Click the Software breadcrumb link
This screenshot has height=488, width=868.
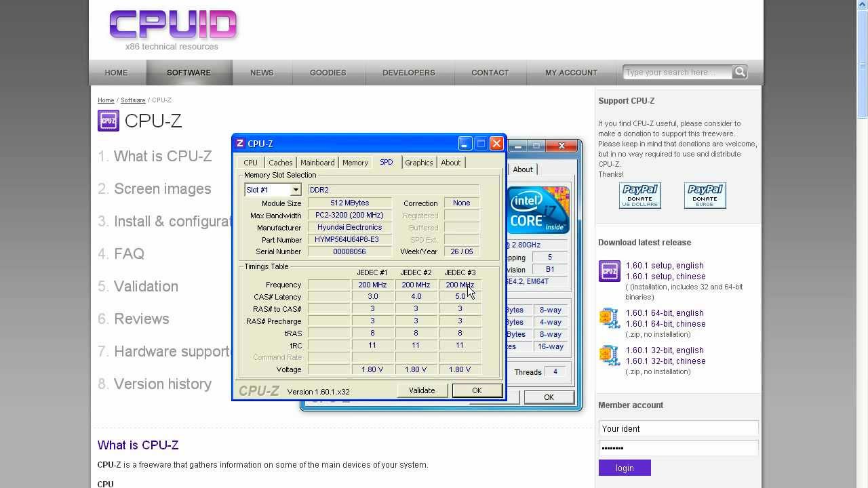(133, 100)
